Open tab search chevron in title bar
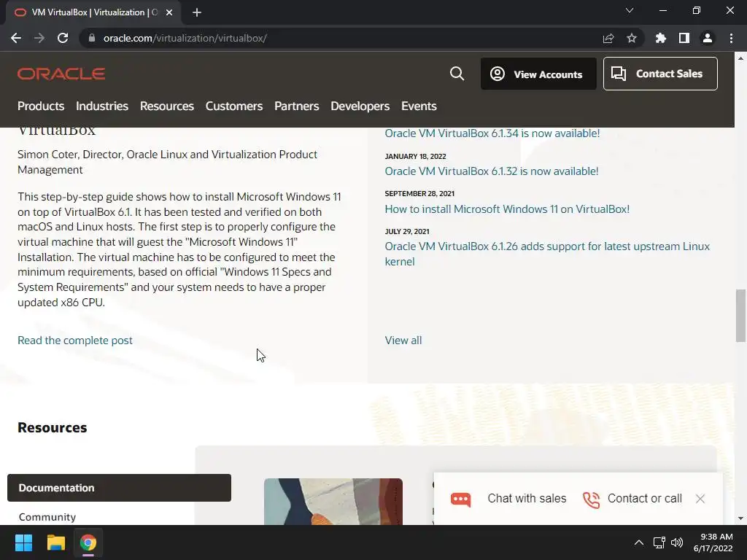The height and width of the screenshot is (560, 747). 630,10
